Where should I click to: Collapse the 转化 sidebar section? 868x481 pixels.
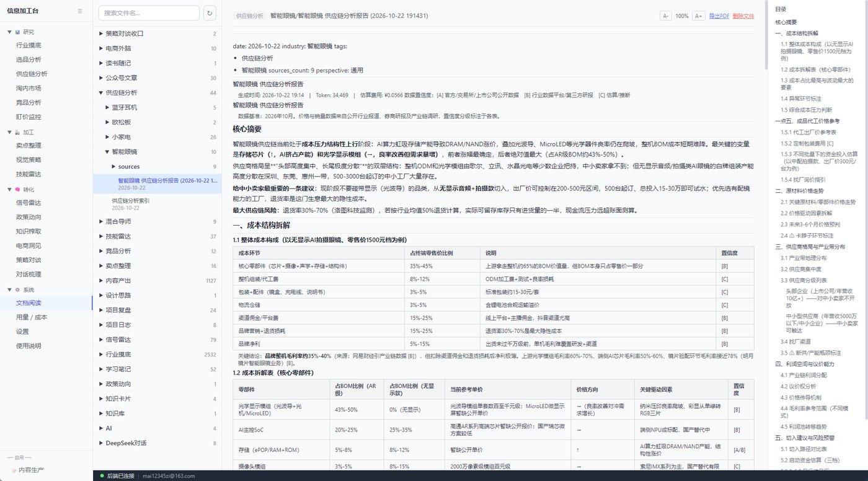9,189
